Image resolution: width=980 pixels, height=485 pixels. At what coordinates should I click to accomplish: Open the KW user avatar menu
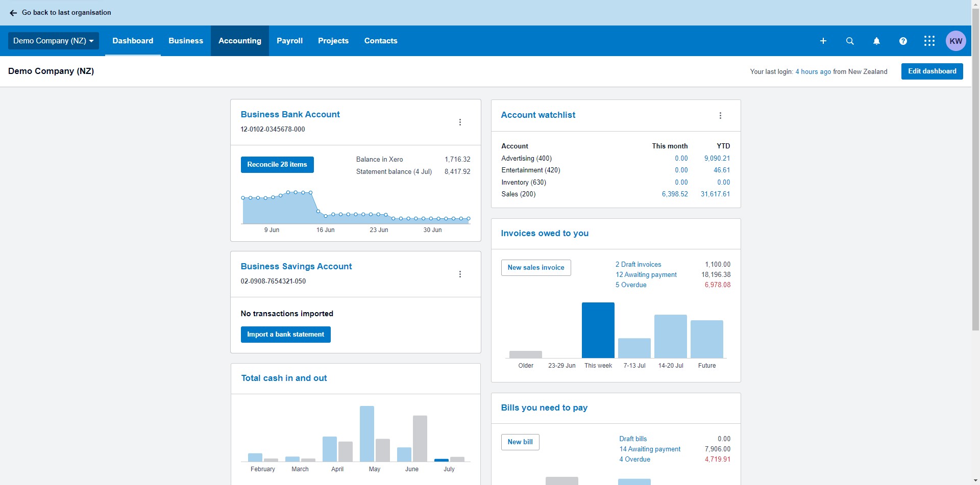coord(955,41)
